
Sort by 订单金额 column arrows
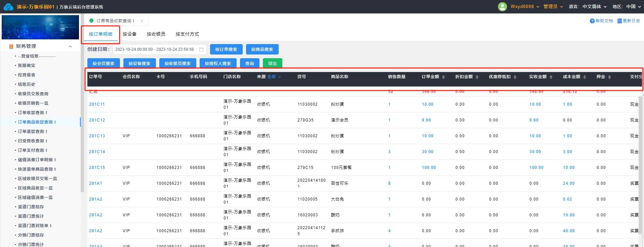coord(443,77)
